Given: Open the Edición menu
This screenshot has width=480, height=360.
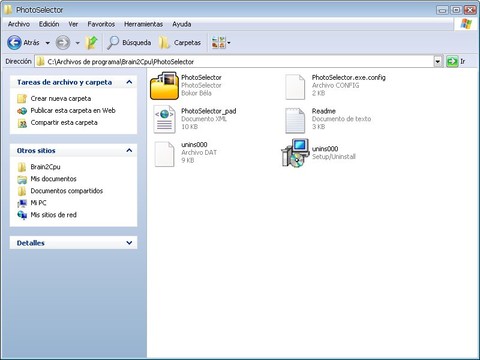Looking at the screenshot, I should tap(49, 24).
